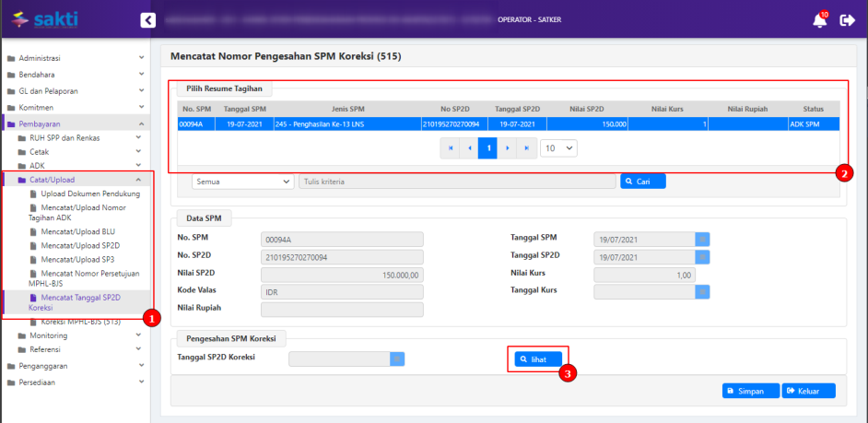Screen dimensions: 868x423
Task: Click the logout icon in header
Action: click(848, 20)
